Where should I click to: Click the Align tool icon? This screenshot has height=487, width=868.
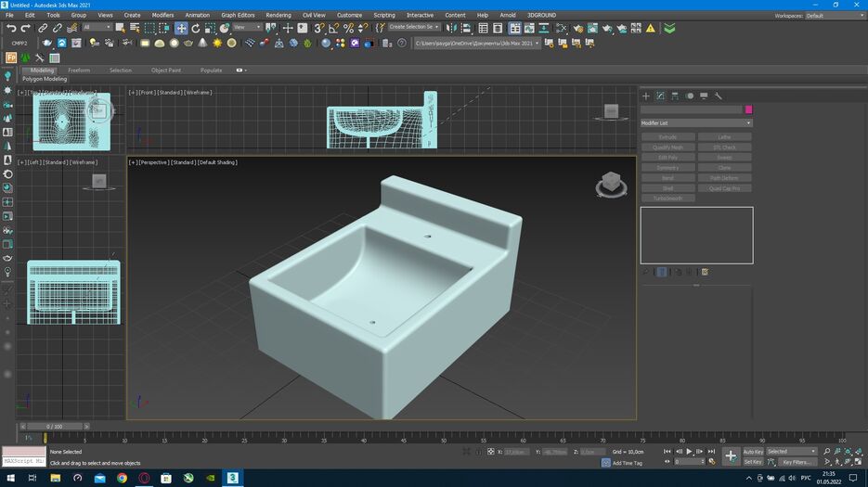pyautogui.click(x=465, y=28)
